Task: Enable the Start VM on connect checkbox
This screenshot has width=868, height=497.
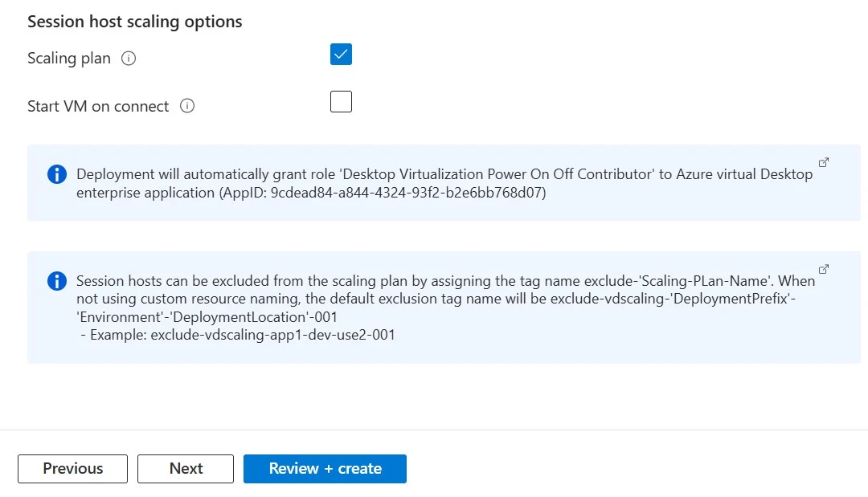Action: click(341, 102)
